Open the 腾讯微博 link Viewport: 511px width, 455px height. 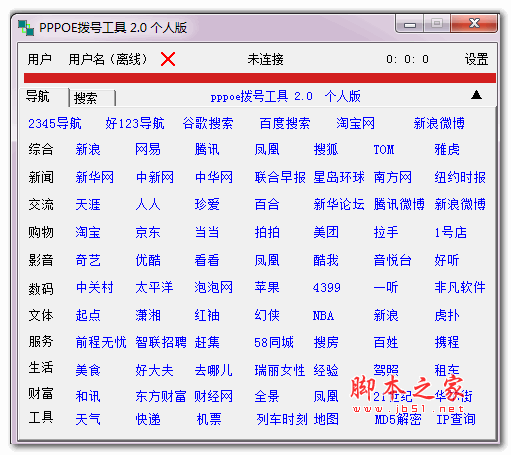[399, 204]
